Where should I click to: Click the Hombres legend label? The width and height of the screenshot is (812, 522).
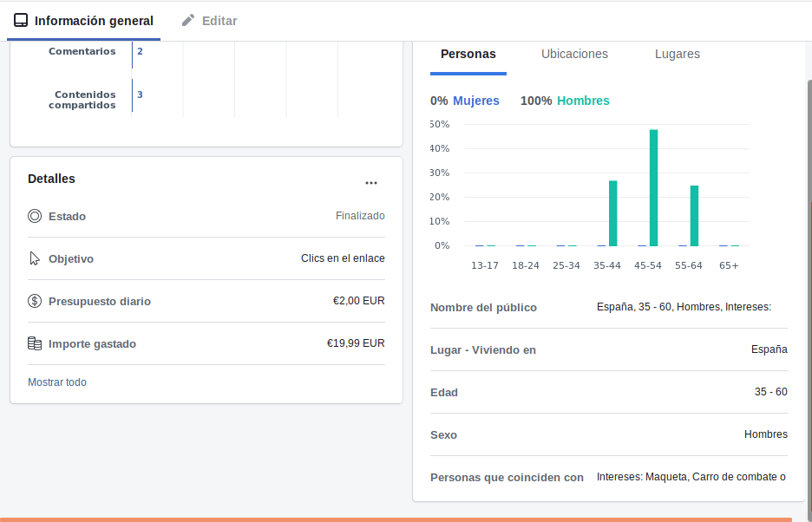(x=583, y=101)
